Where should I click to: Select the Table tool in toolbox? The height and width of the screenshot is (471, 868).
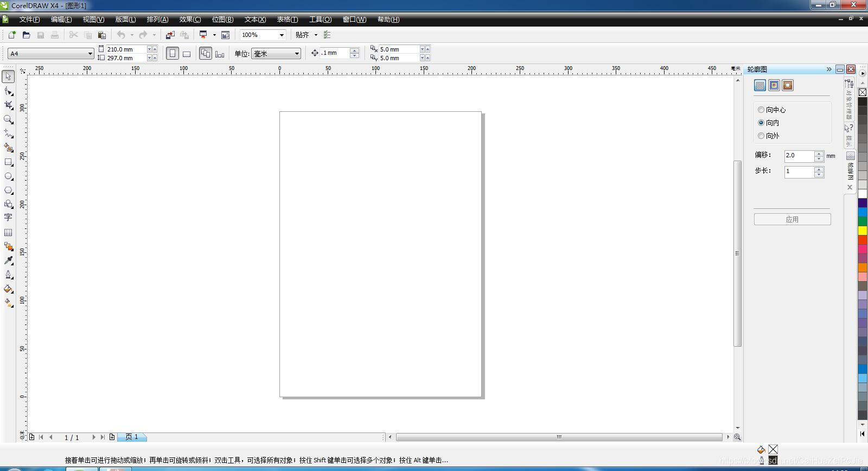point(8,232)
